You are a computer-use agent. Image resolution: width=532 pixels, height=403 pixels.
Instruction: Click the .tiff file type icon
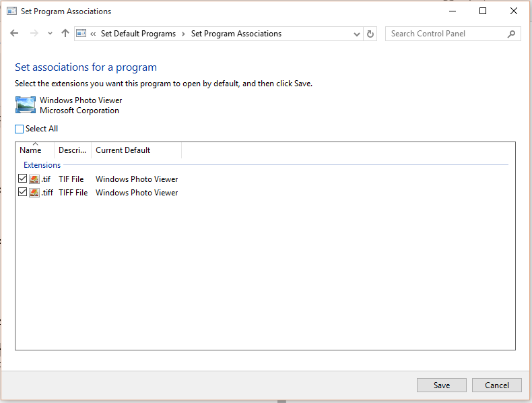tap(34, 193)
